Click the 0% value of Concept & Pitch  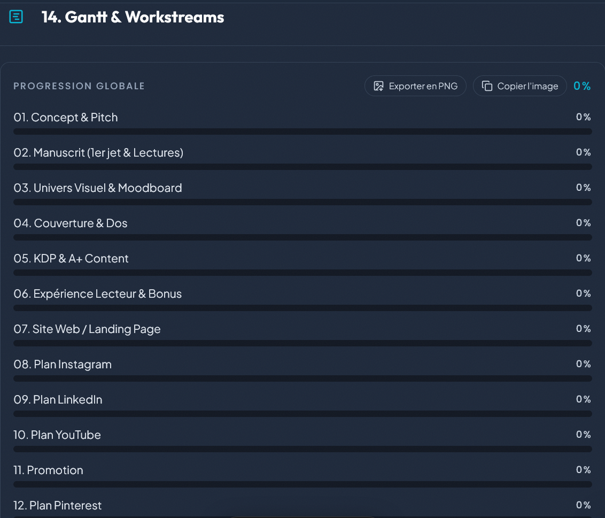[583, 117]
